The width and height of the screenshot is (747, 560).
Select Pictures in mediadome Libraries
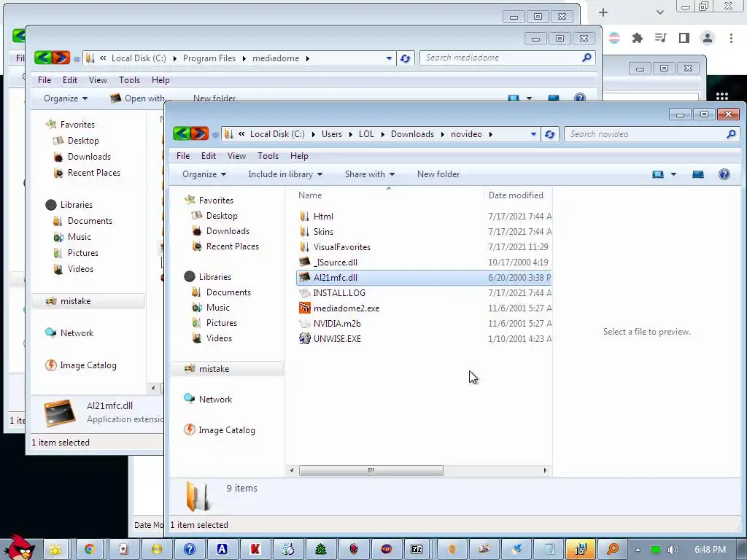(x=82, y=253)
